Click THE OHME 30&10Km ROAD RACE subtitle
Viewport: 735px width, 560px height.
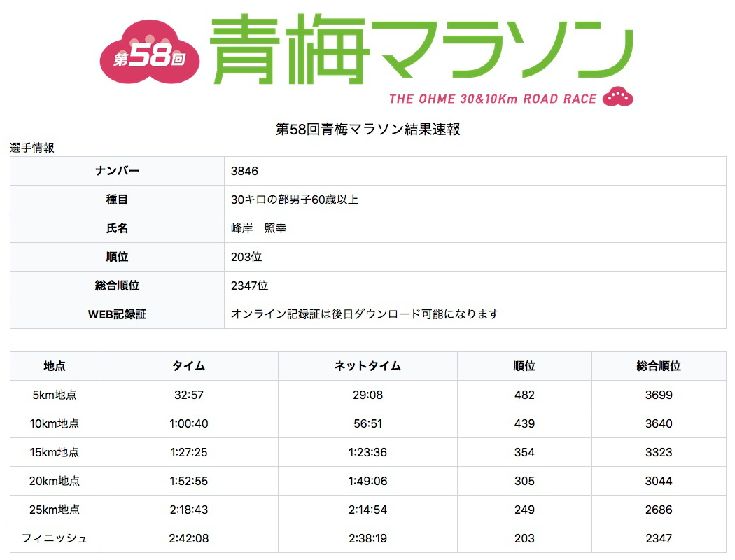(492, 99)
